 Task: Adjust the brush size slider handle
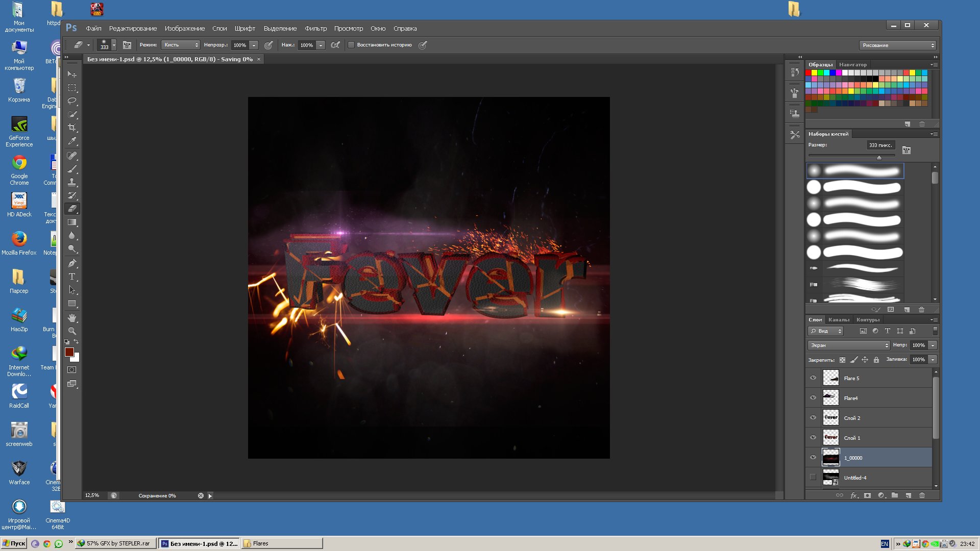coord(879,158)
